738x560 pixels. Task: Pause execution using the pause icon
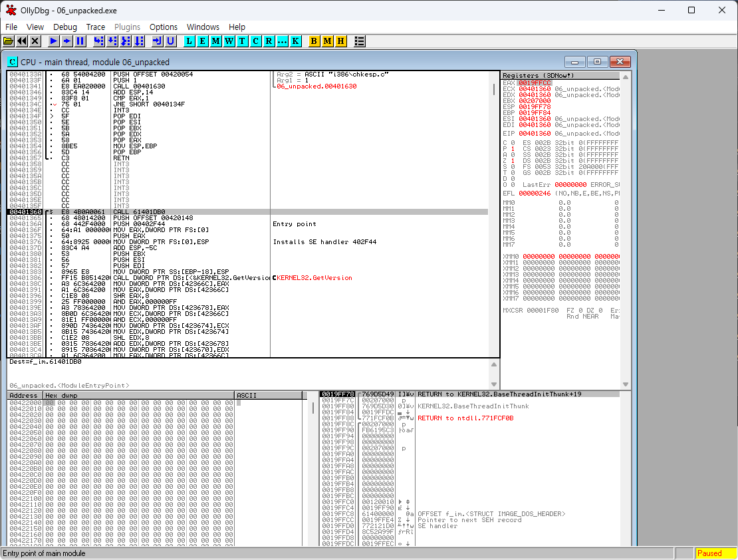(79, 41)
